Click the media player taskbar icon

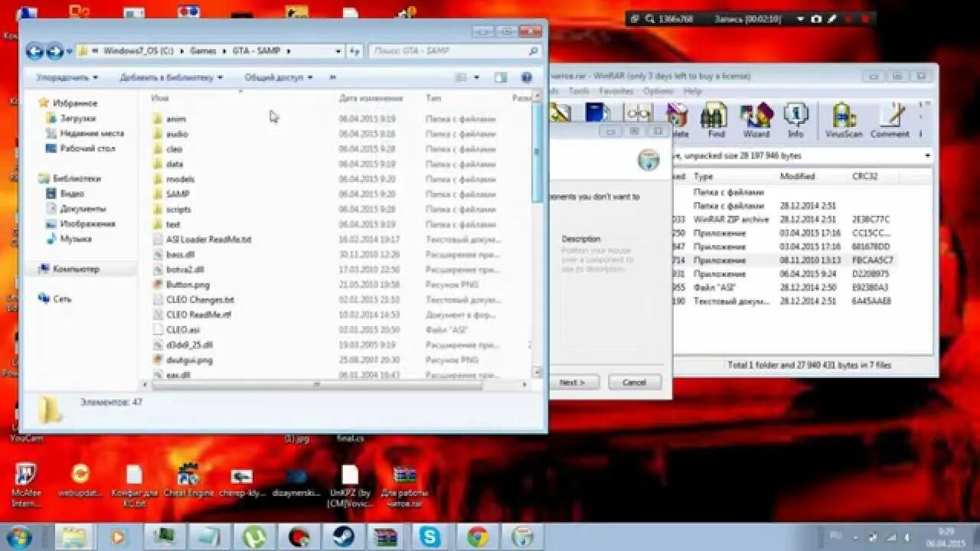coord(118,536)
